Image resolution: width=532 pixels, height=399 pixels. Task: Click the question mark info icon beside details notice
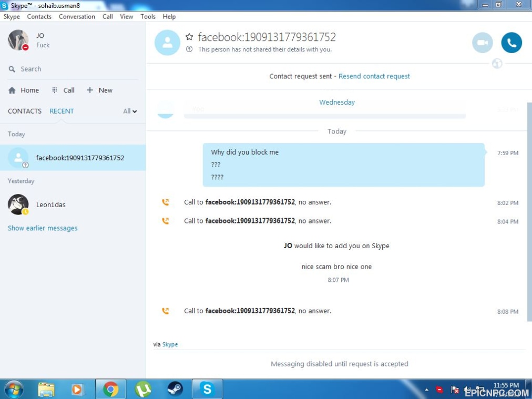[189, 49]
